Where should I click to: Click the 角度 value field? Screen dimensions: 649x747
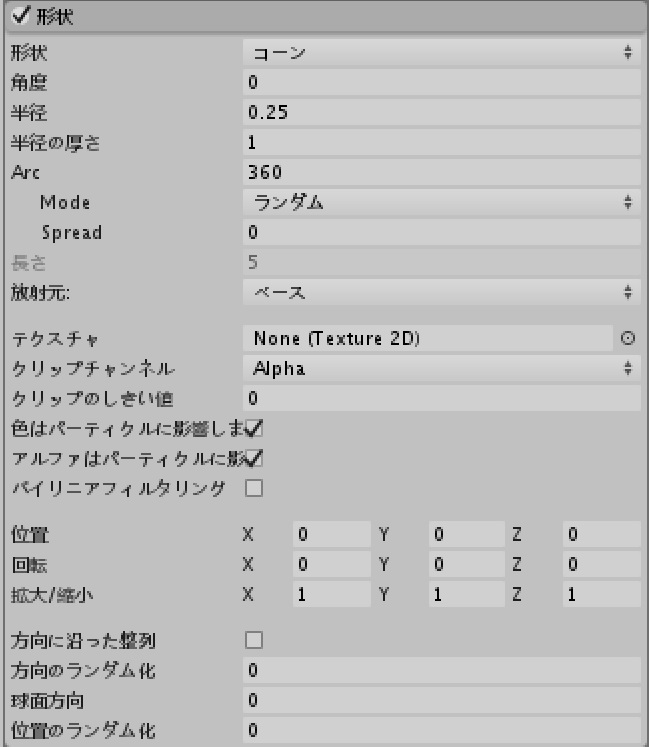pyautogui.click(x=440, y=83)
